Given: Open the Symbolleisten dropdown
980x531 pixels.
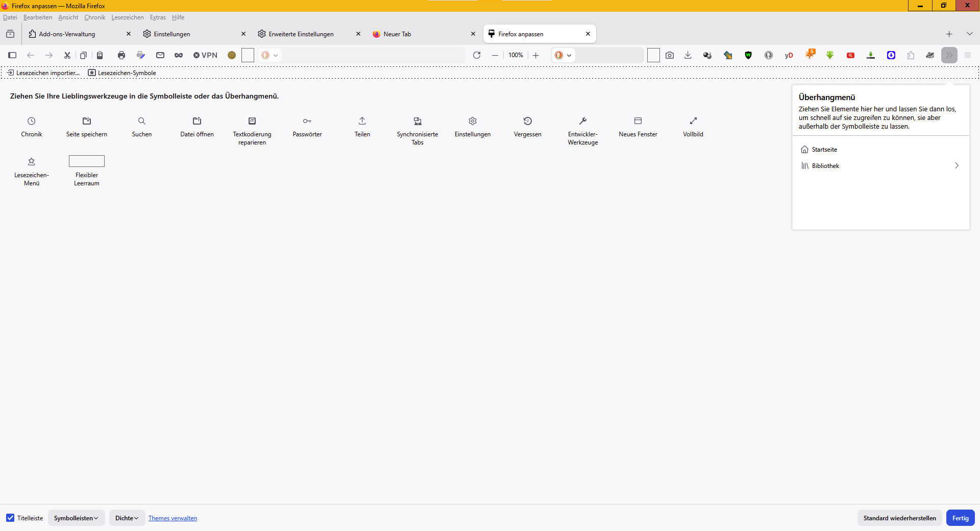Looking at the screenshot, I should 77,518.
